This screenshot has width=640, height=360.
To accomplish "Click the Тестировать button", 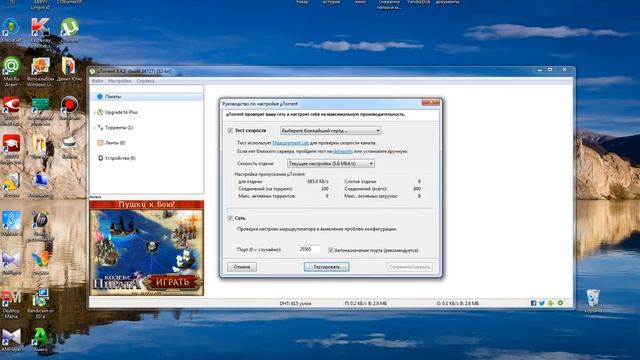I will point(327,267).
